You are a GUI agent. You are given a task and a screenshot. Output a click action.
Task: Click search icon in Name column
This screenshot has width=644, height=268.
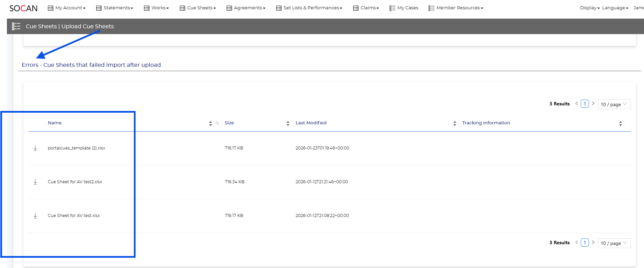(217, 123)
